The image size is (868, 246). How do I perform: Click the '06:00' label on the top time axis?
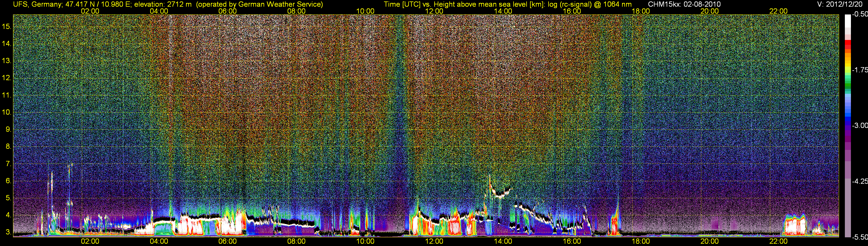pos(227,11)
